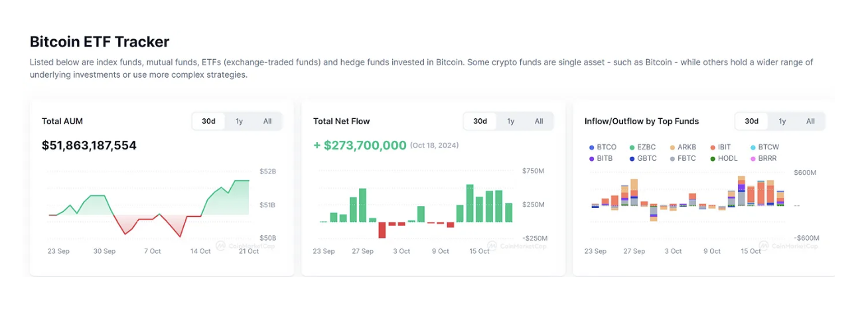The image size is (868, 315).
Task: Select 30d for Inflow/Outflow by Top Funds
Action: 751,121
